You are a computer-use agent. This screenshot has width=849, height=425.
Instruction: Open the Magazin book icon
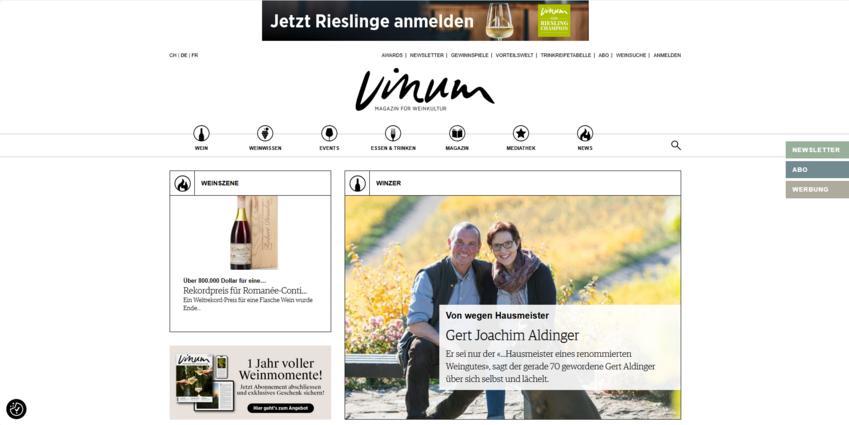457,133
